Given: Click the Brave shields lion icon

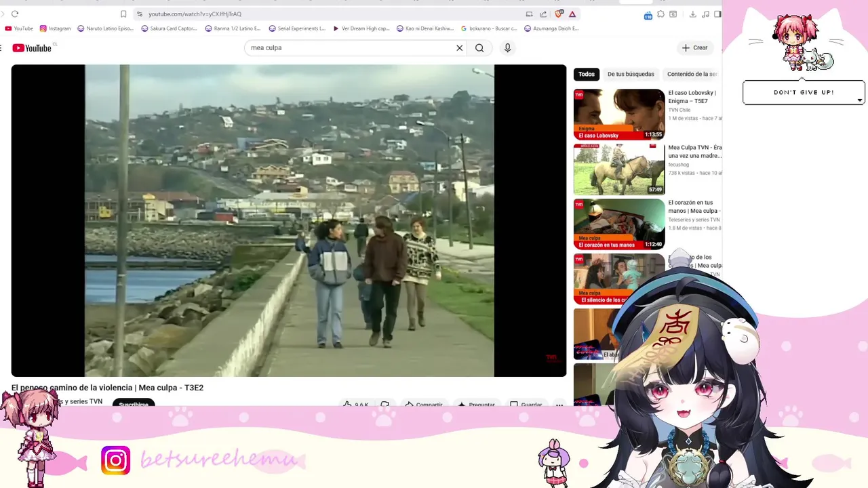Looking at the screenshot, I should tap(559, 14).
